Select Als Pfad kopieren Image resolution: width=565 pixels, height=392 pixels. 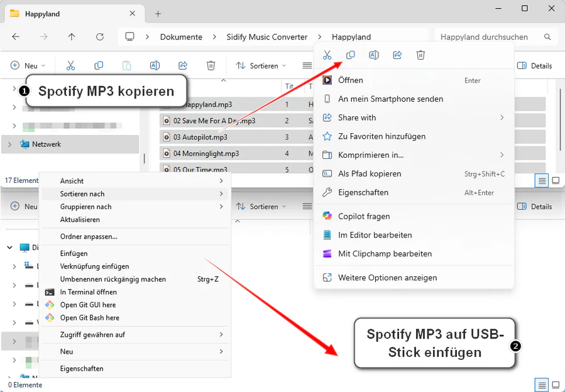click(x=414, y=173)
